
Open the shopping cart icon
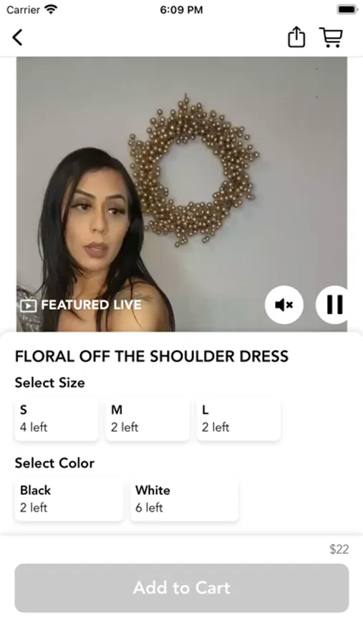coord(331,37)
